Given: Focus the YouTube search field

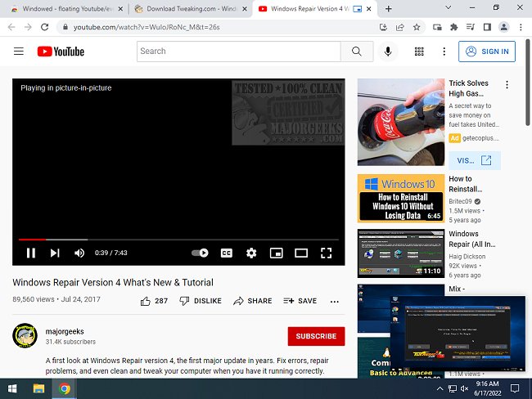Looking at the screenshot, I should point(238,52).
